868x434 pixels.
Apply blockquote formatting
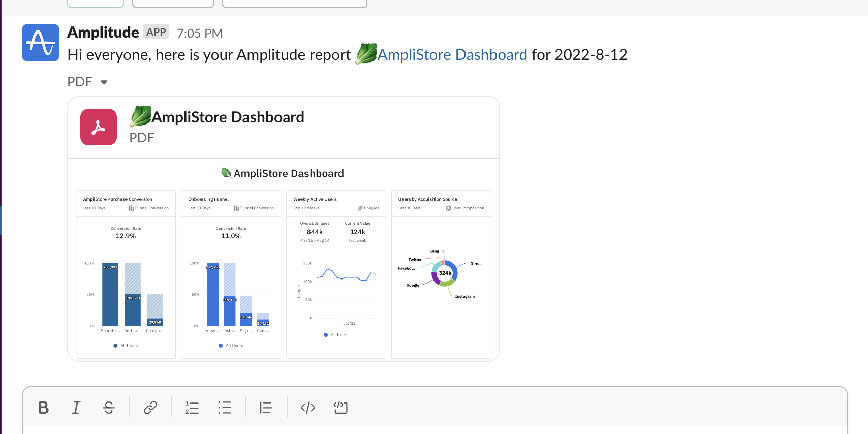266,408
